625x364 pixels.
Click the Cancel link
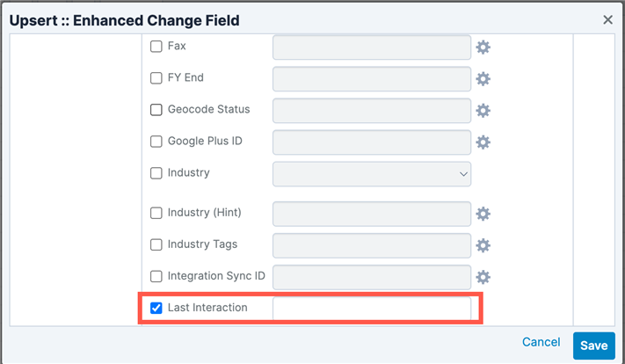click(541, 342)
